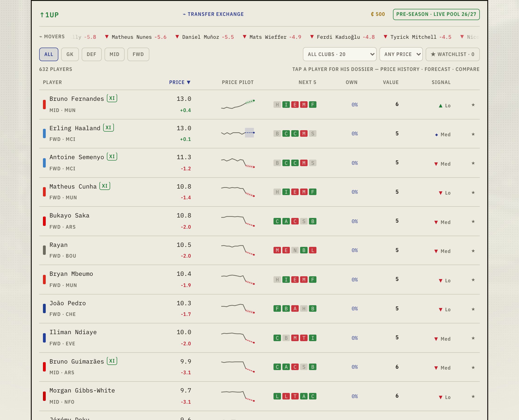The width and height of the screenshot is (519, 420).
Task: Click Bruno Fernandes first fixture H chip
Action: coord(277,105)
